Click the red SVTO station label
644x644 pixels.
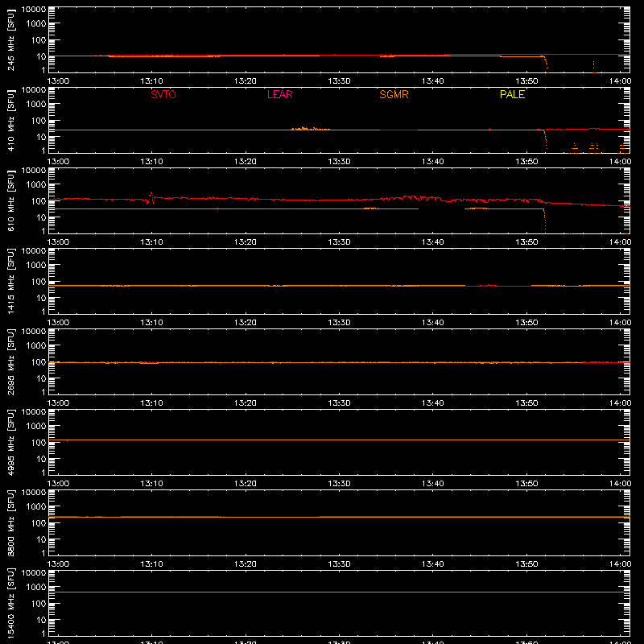pyautogui.click(x=163, y=94)
